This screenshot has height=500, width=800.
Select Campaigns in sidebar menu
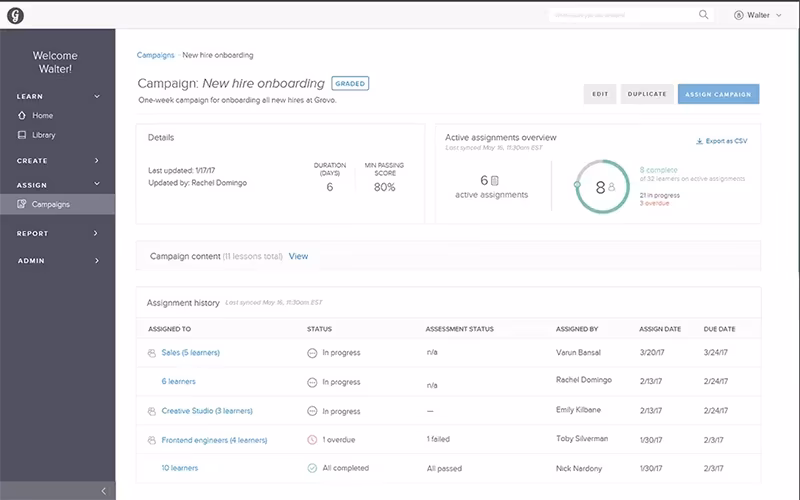pos(51,204)
